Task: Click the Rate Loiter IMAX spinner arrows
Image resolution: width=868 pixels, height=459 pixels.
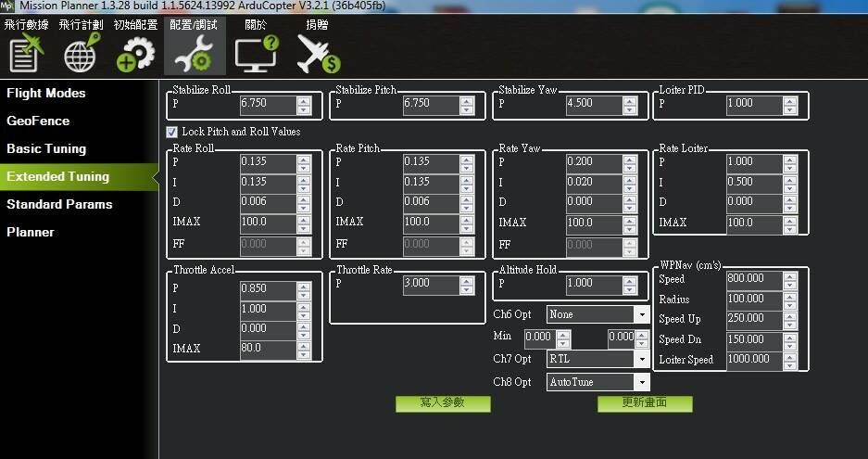Action: 790,224
